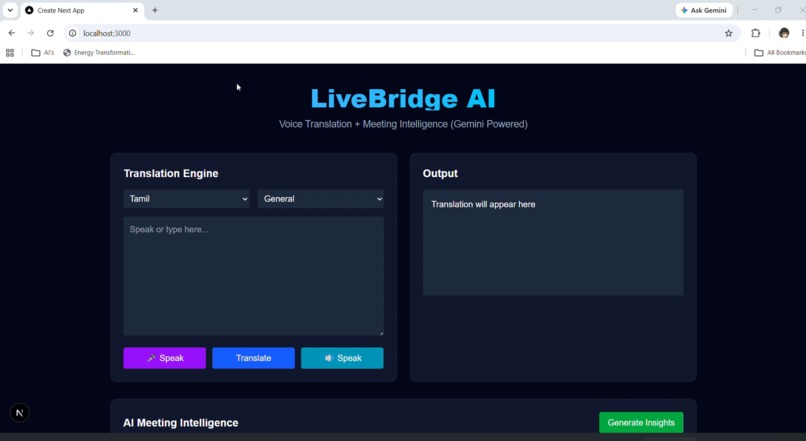This screenshot has height=441, width=806.
Task: Click the address bar showing localhost:3000
Action: pyautogui.click(x=401, y=33)
